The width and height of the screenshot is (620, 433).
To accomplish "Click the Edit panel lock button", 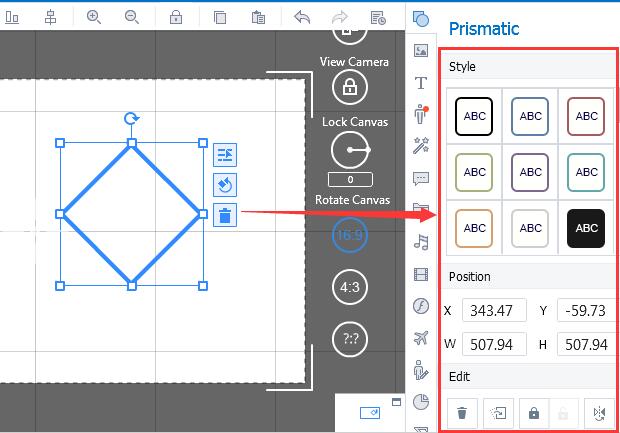I will [534, 413].
